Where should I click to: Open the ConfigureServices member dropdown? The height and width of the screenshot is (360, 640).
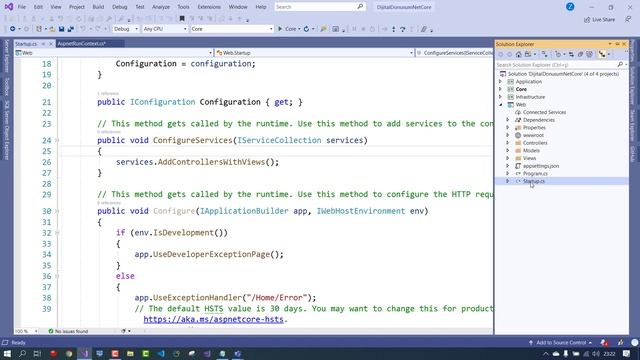click(454, 53)
